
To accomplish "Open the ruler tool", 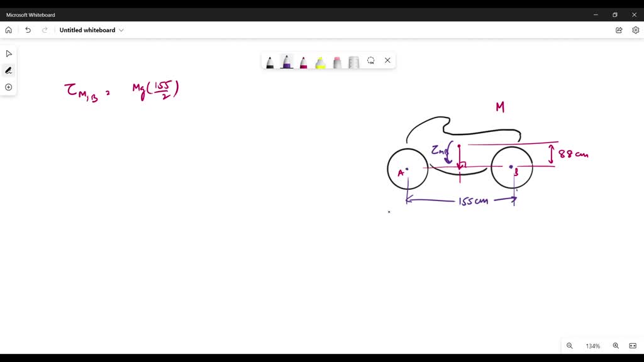I will [x=353, y=61].
